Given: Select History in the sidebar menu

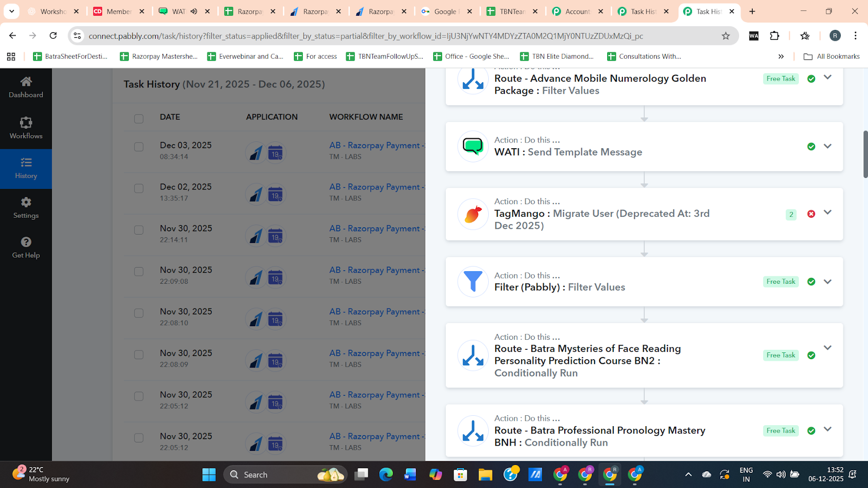Looking at the screenshot, I should 26,169.
